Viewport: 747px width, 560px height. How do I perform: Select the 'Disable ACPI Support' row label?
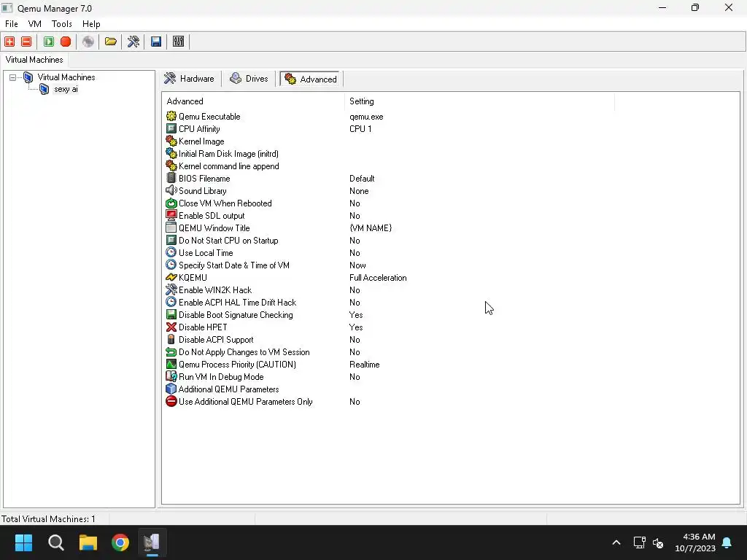tap(216, 340)
